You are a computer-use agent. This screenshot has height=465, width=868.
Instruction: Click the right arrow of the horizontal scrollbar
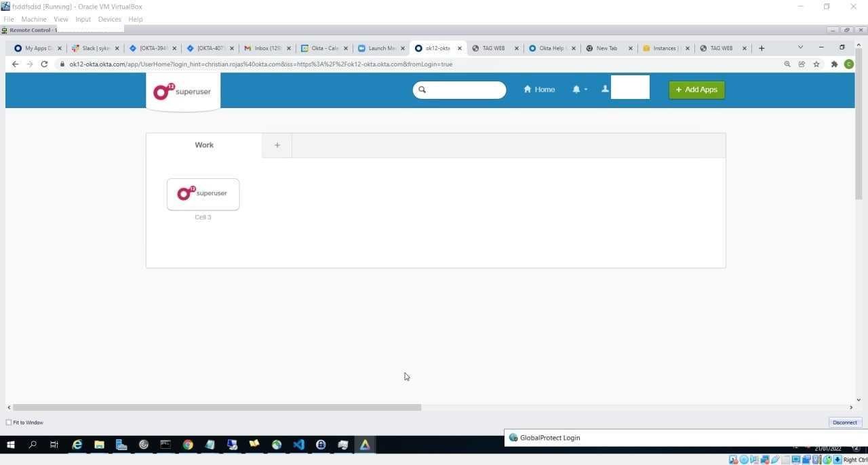click(851, 407)
